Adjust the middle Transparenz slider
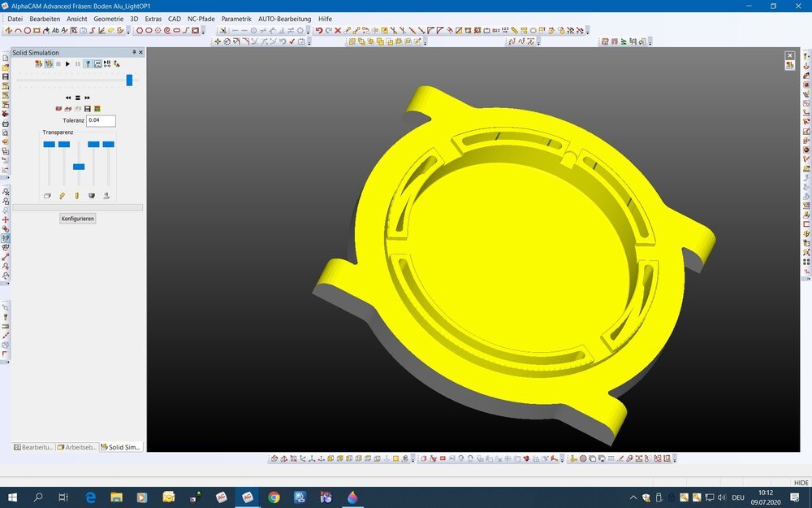This screenshot has height=508, width=812. [79, 167]
